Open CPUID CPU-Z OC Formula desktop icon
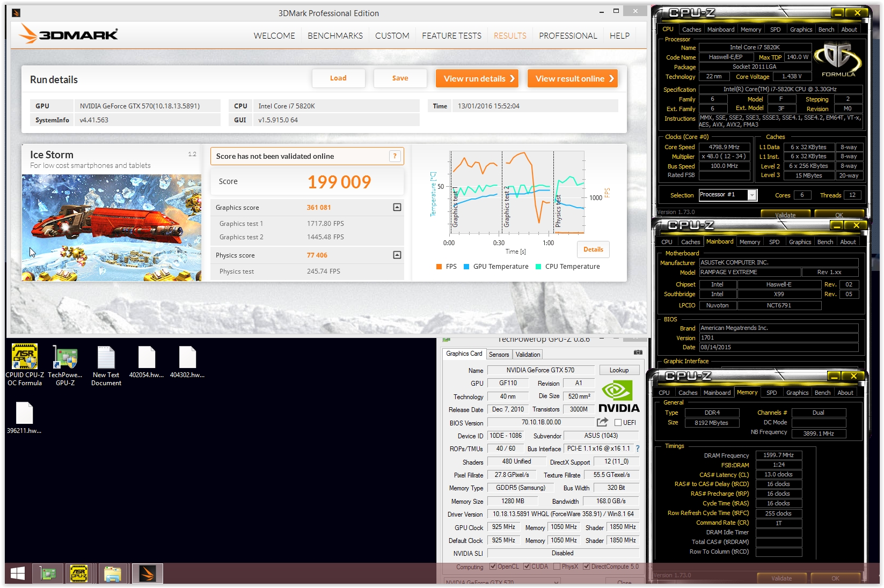Viewport: 884px width, 588px height. coord(25,365)
